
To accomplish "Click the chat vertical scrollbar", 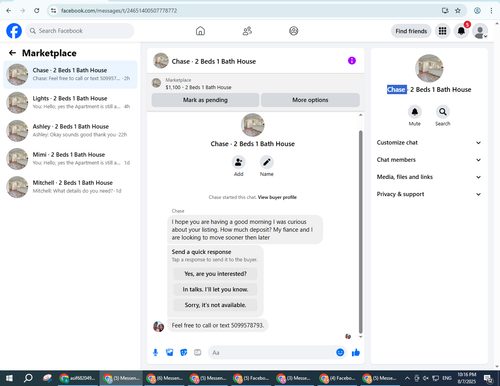I will tap(360, 232).
